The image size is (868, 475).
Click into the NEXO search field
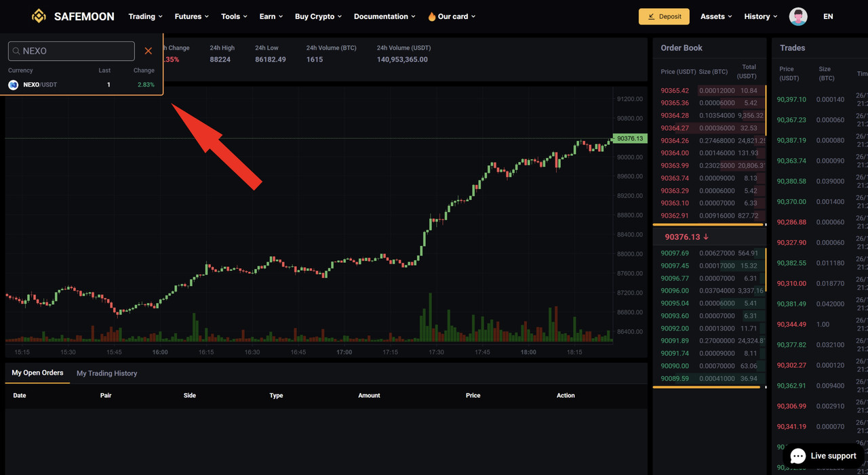point(71,51)
